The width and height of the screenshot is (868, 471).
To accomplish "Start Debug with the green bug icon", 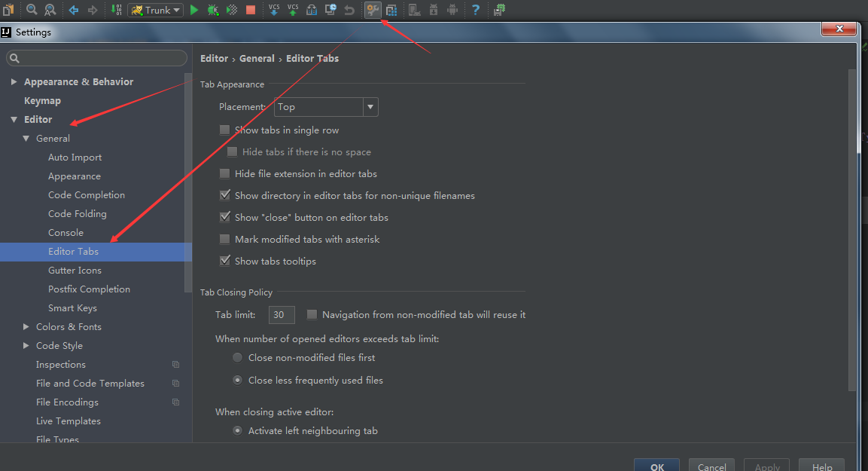I will pos(213,10).
